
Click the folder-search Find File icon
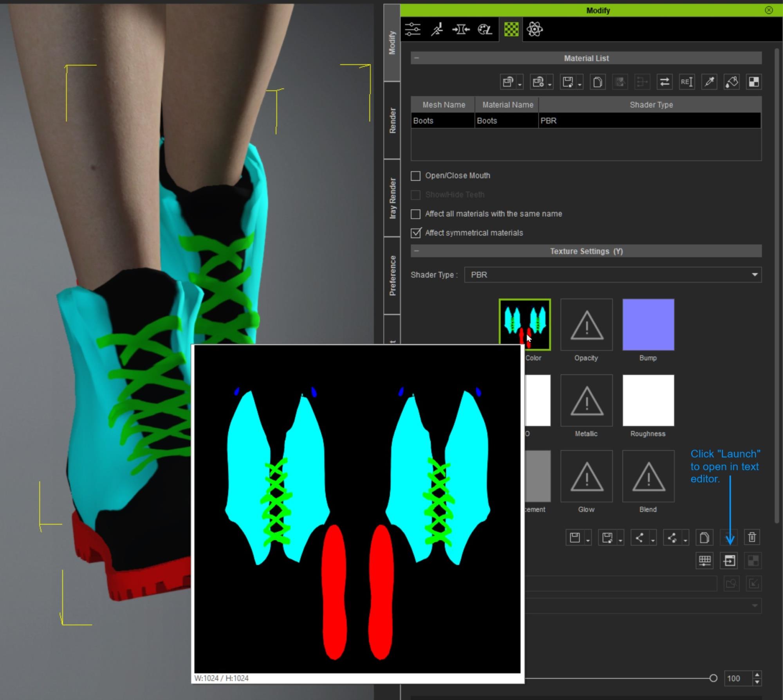(x=731, y=584)
